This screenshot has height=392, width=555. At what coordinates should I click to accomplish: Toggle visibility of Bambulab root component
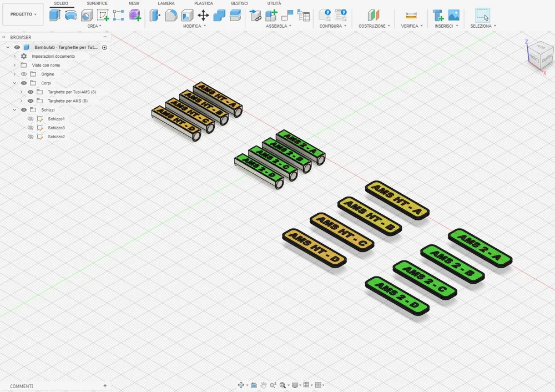click(x=17, y=47)
